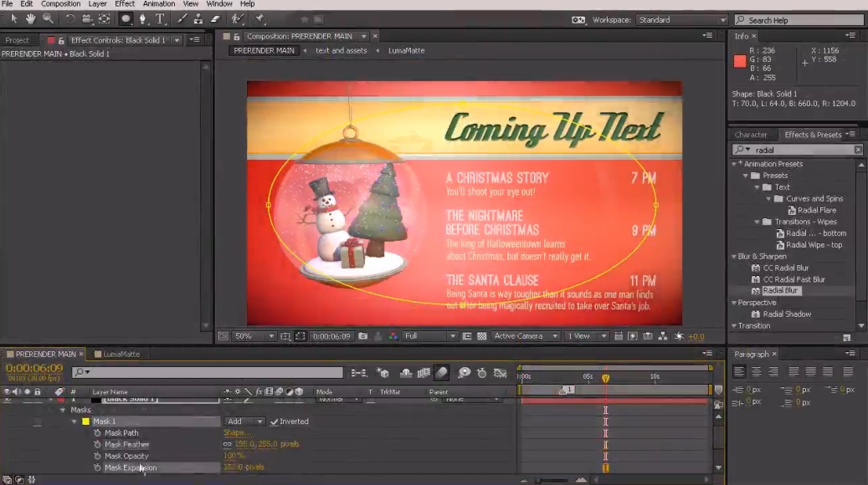Select the Clone Stamp tool
868x485 pixels.
click(x=198, y=19)
